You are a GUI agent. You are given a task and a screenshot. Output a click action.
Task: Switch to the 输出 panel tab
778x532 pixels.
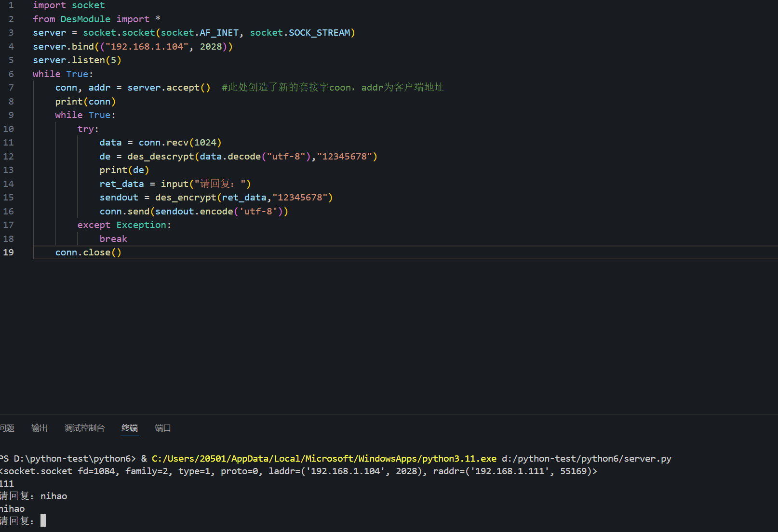(x=39, y=428)
